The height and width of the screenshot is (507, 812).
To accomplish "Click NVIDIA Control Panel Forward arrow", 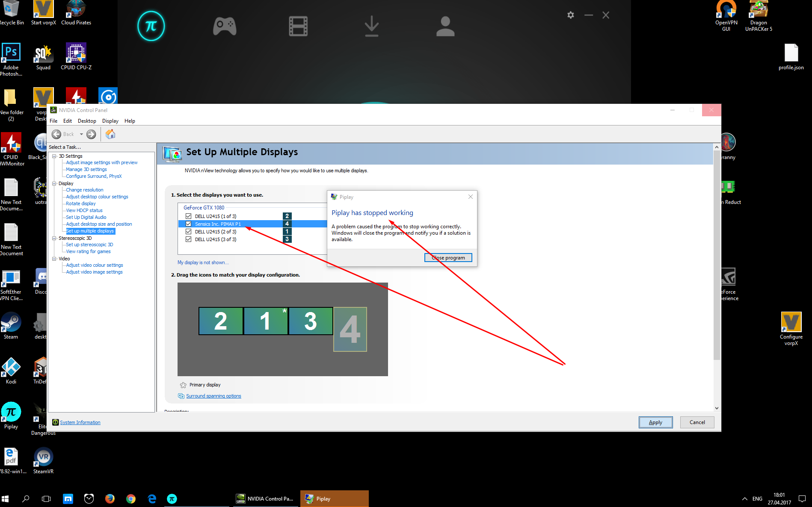I will click(91, 134).
